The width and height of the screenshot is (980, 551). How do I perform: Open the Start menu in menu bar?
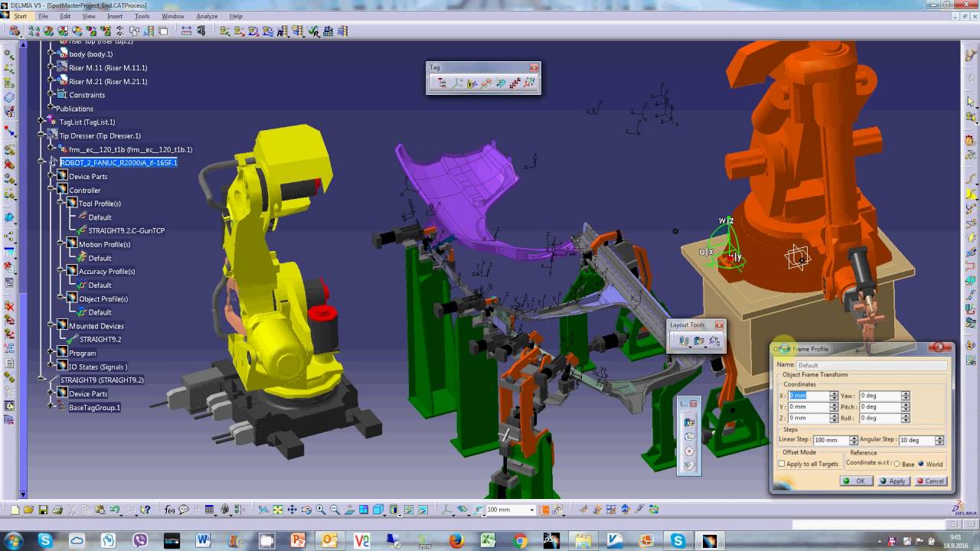pyautogui.click(x=20, y=16)
